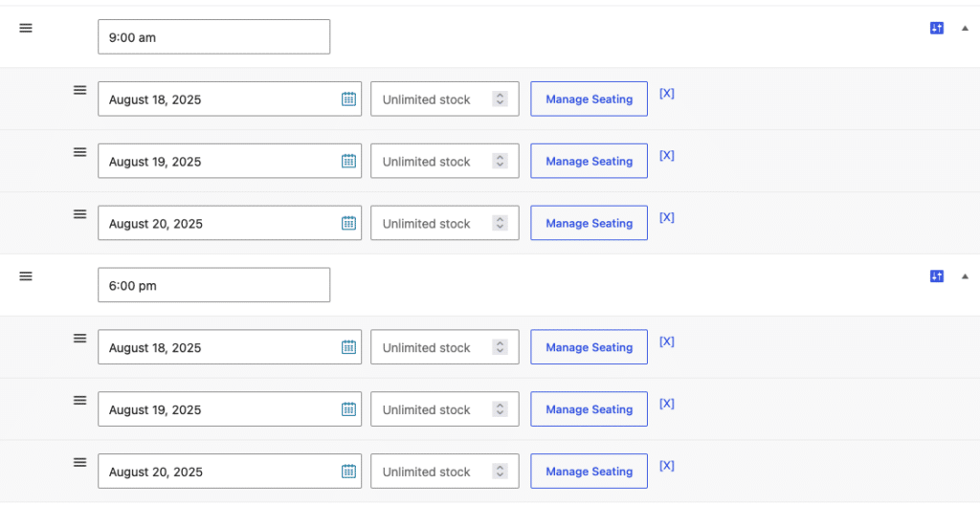Click row handle for August 20 under 9:00 am
The image size is (980, 506).
(x=80, y=213)
